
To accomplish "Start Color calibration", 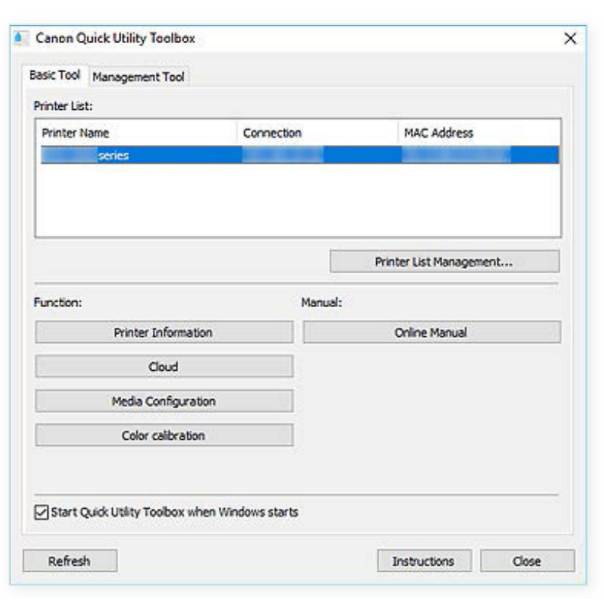I will pos(164,435).
